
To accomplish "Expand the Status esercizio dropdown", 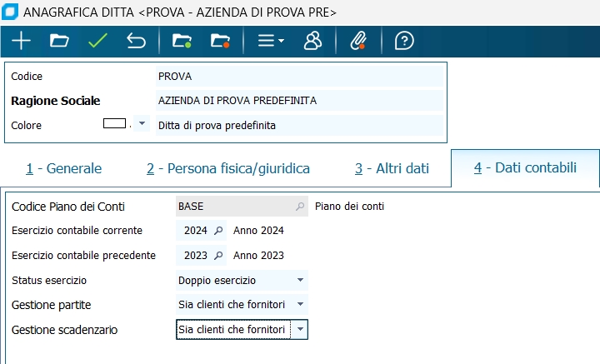I will [300, 281].
